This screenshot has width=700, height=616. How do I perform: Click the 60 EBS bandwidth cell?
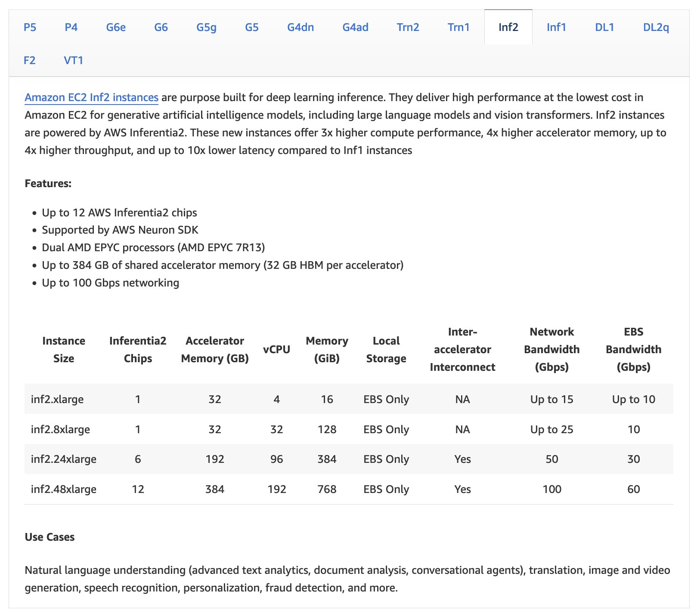(633, 489)
